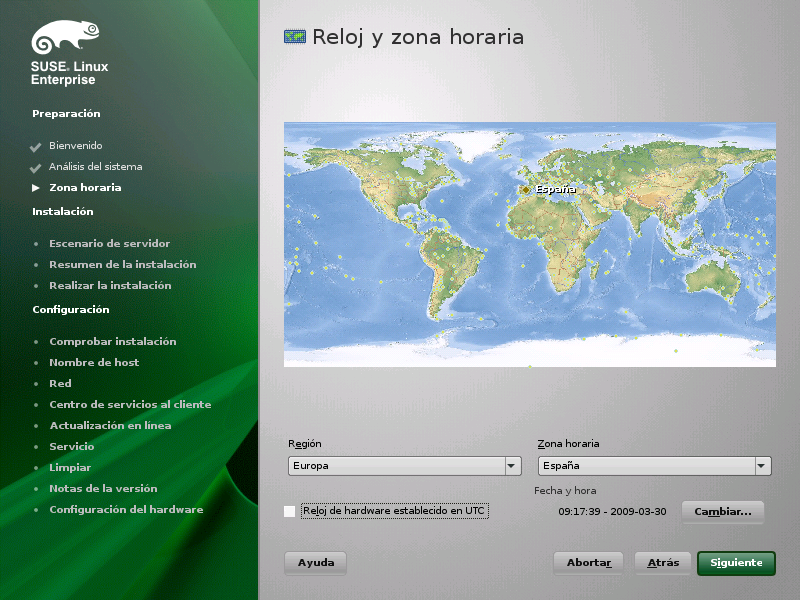
Task: Go back with the Atrás button
Action: click(663, 563)
